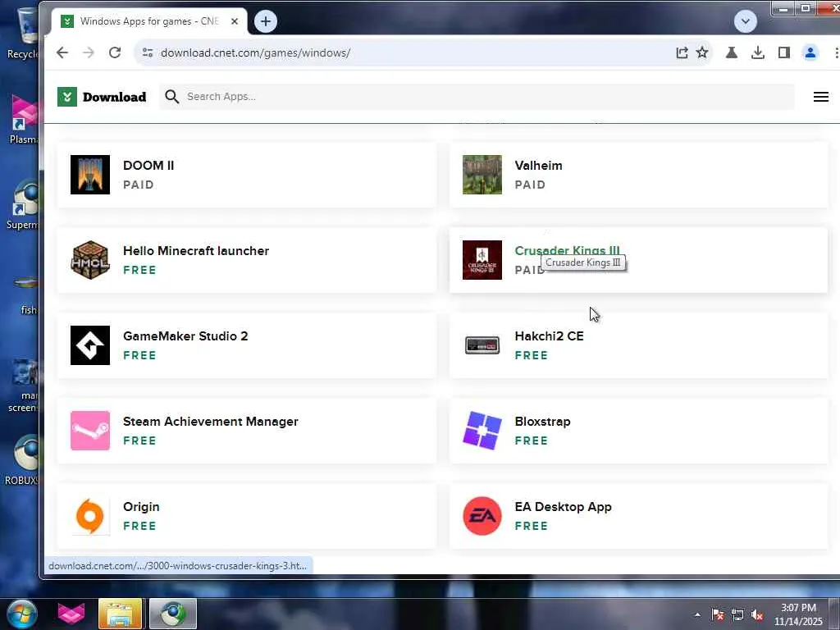This screenshot has height=630, width=840.
Task: Click FREE label under Hello Minecraft launcher
Action: tap(139, 270)
